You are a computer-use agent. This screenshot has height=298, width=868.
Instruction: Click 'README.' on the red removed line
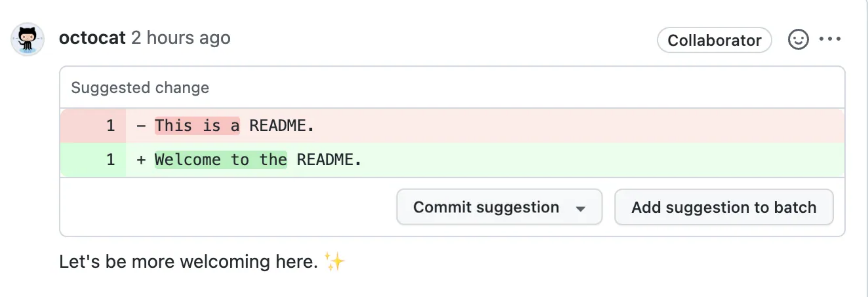(x=281, y=126)
